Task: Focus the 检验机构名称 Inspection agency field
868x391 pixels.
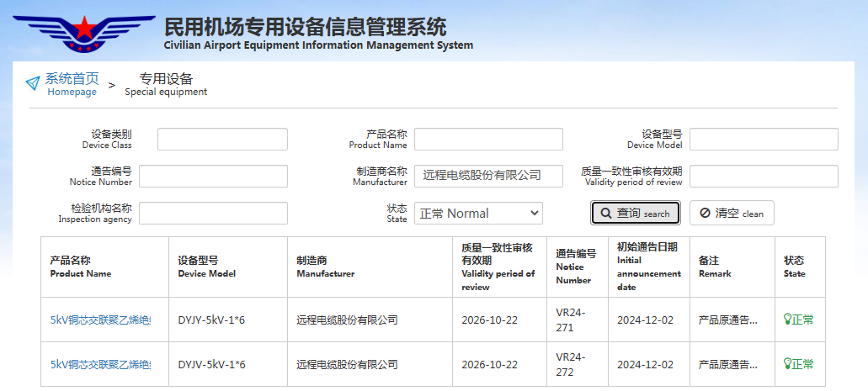Action: pos(213,214)
